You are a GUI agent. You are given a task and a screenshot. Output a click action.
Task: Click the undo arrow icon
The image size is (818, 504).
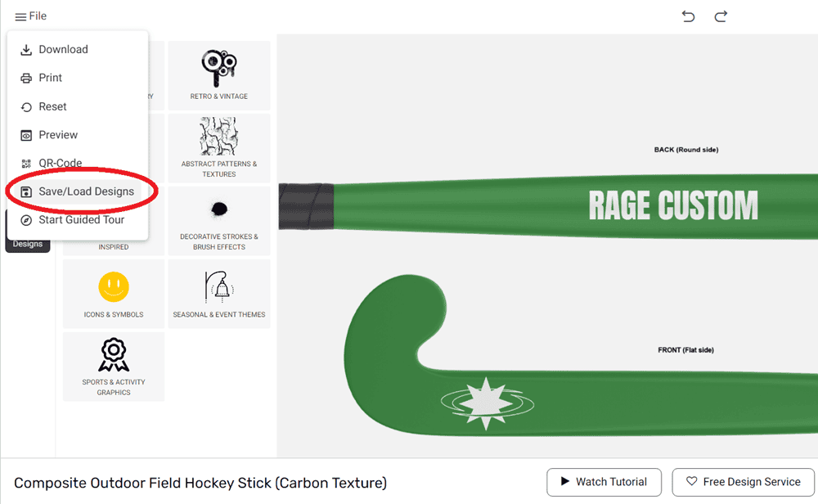pyautogui.click(x=688, y=16)
